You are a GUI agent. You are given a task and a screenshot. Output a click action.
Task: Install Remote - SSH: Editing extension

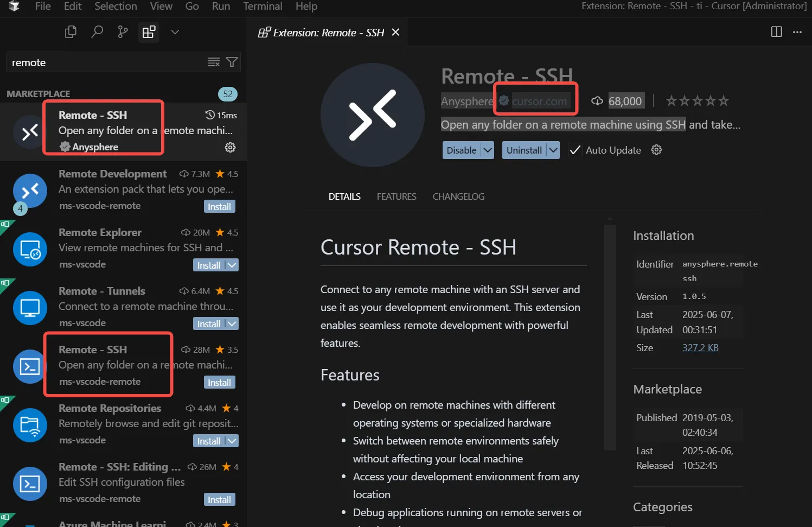[x=220, y=500]
